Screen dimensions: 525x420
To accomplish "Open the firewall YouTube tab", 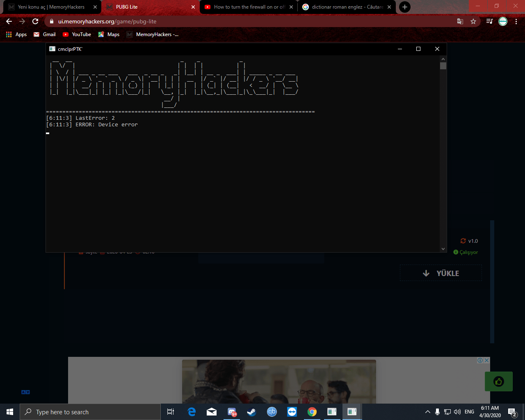I will point(249,7).
